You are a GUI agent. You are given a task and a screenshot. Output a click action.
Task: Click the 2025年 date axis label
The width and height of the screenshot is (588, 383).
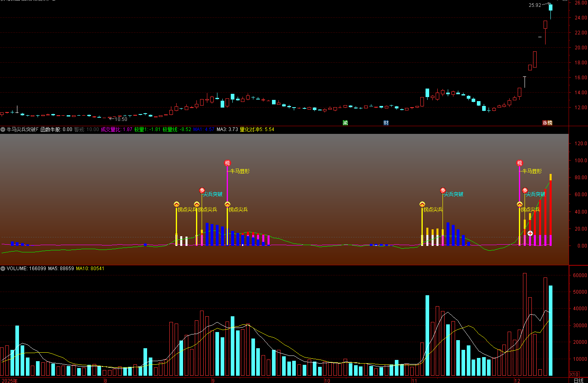pos(9,381)
